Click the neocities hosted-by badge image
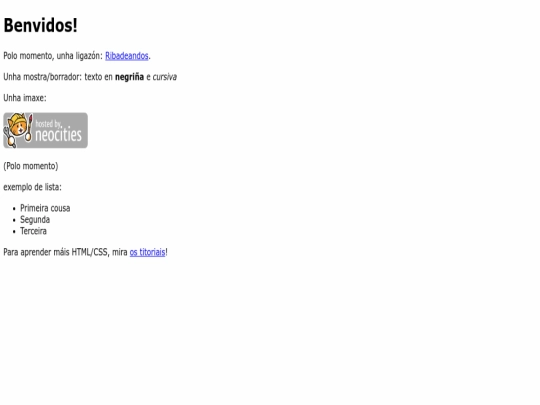Image resolution: width=540 pixels, height=405 pixels. coord(45,131)
